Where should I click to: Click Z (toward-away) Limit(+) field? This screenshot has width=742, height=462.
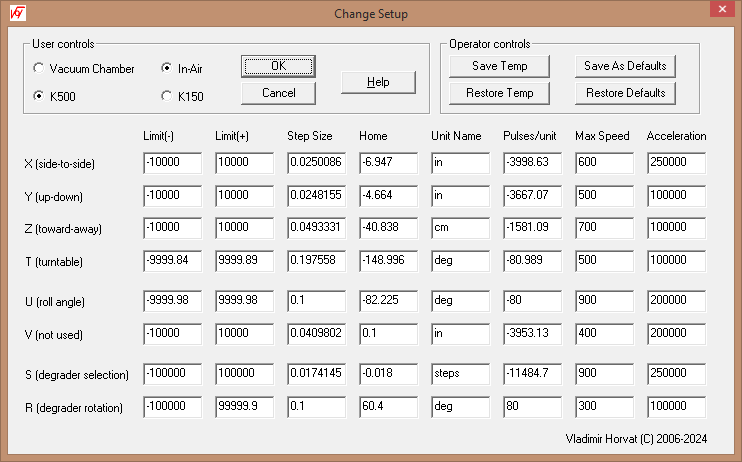click(x=245, y=228)
